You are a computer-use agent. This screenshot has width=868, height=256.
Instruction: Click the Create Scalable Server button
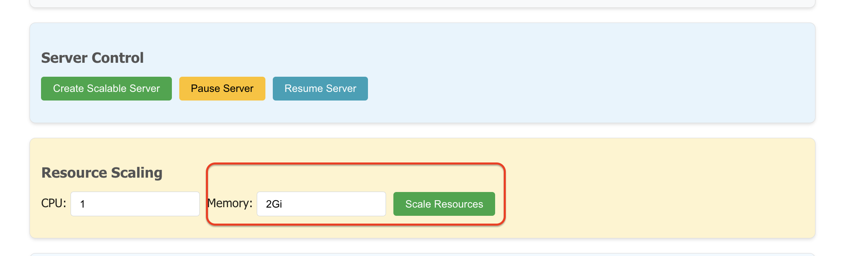[106, 89]
